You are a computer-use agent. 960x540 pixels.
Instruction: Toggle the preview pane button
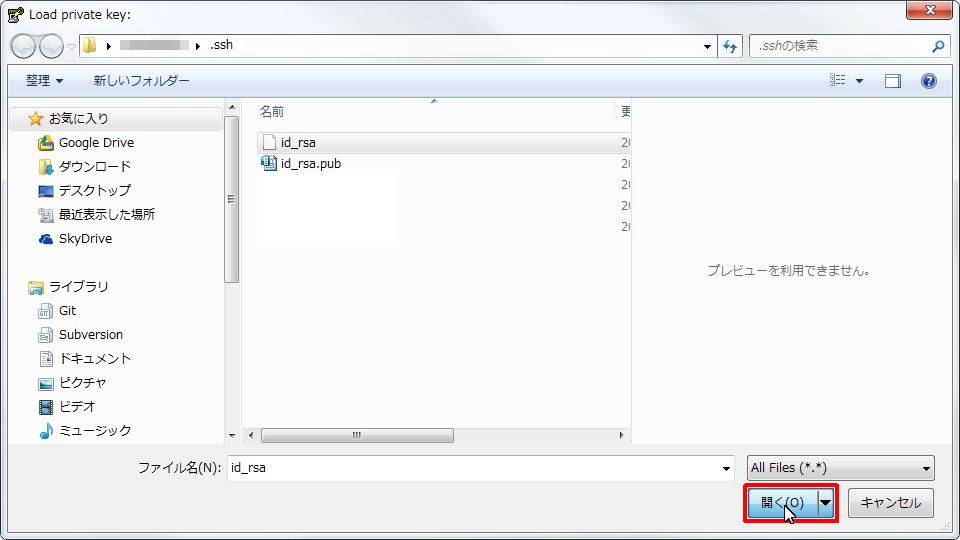pos(892,81)
